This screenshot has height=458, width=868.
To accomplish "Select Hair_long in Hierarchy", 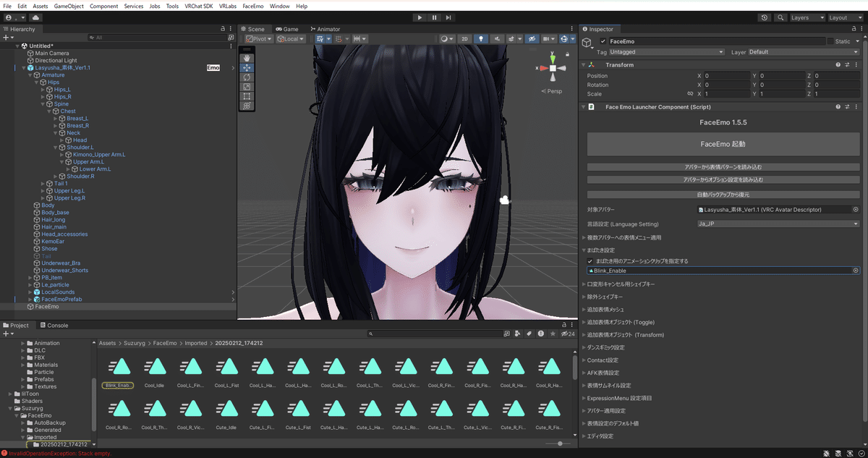I will [x=54, y=220].
